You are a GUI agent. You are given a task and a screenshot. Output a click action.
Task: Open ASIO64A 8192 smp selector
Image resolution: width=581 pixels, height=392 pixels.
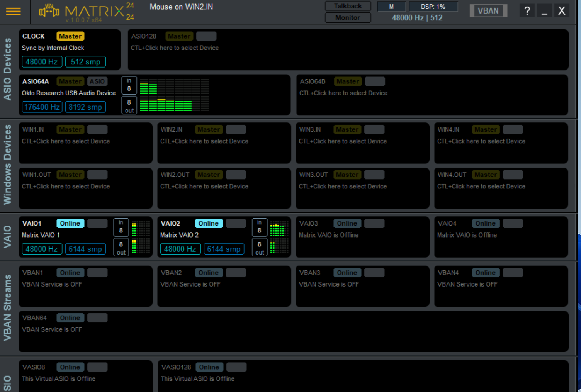tap(85, 107)
